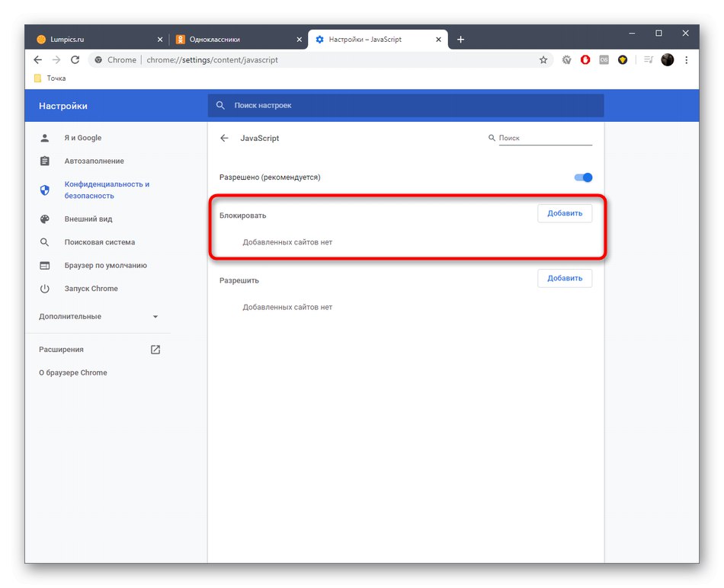Image resolution: width=724 pixels, height=588 pixels.
Task: Open the user profile avatar
Action: pyautogui.click(x=667, y=59)
